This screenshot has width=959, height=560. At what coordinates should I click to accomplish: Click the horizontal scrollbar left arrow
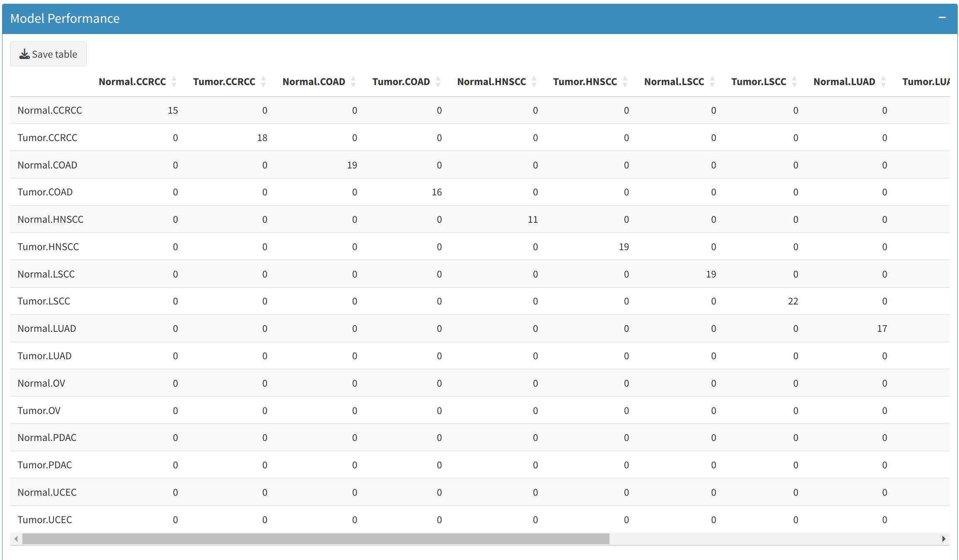pyautogui.click(x=16, y=539)
